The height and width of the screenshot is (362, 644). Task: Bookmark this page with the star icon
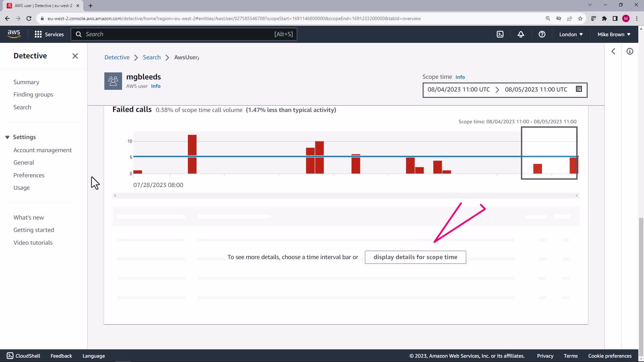coord(580,18)
